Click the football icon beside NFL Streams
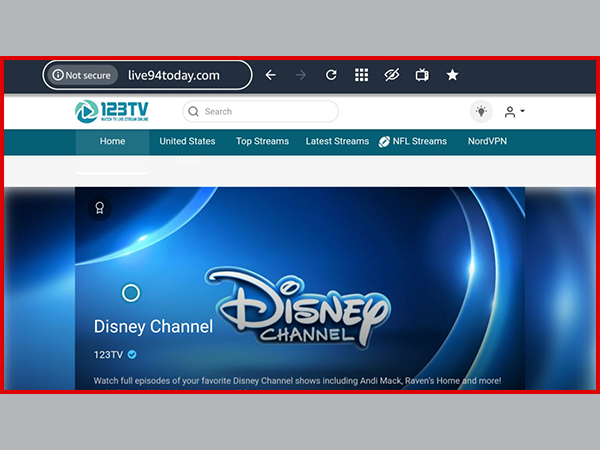The image size is (600, 450). [x=384, y=142]
